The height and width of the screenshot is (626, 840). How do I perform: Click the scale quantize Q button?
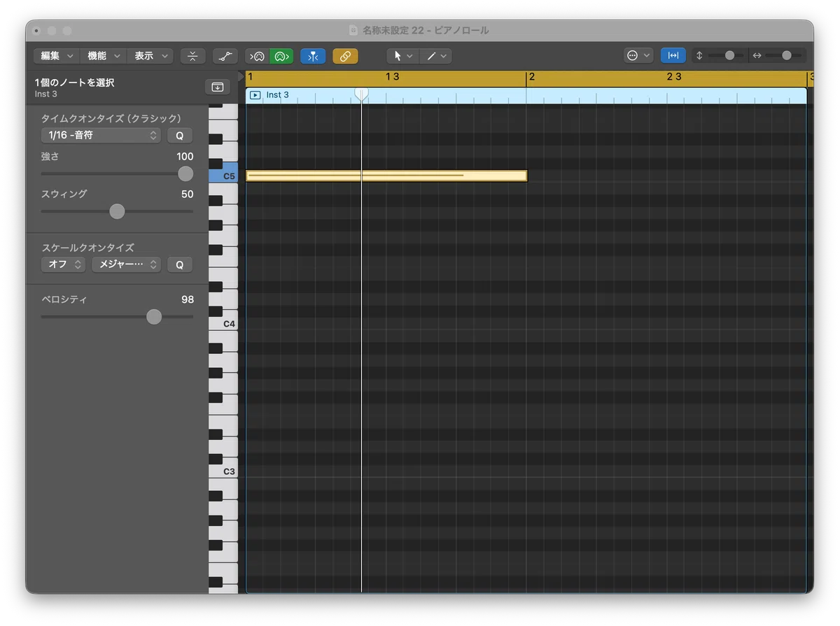pos(180,265)
